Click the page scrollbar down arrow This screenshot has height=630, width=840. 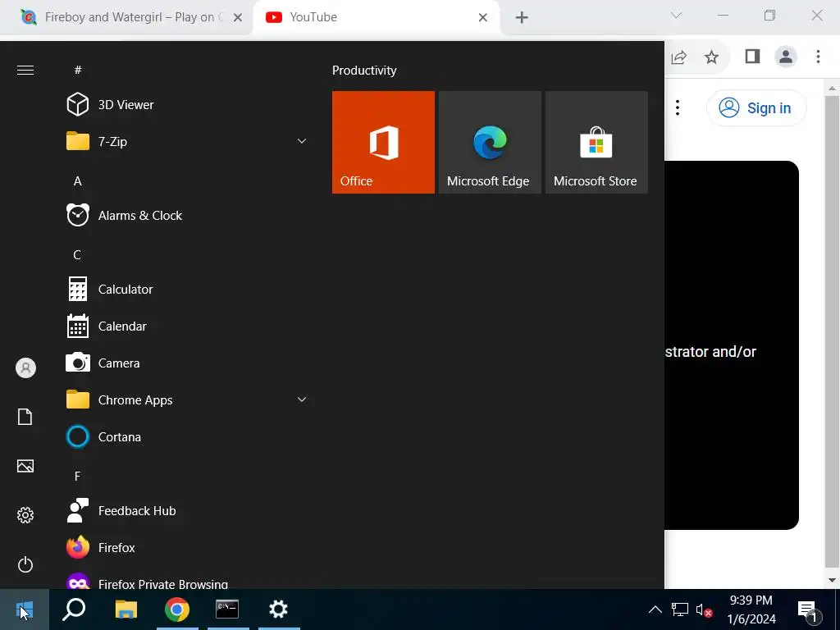832,580
